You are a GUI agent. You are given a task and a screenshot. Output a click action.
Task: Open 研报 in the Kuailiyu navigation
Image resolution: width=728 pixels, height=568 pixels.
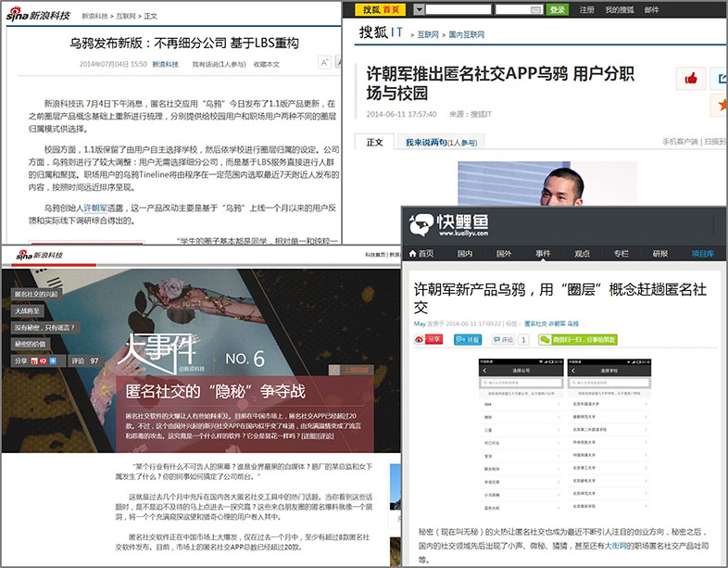pos(660,253)
